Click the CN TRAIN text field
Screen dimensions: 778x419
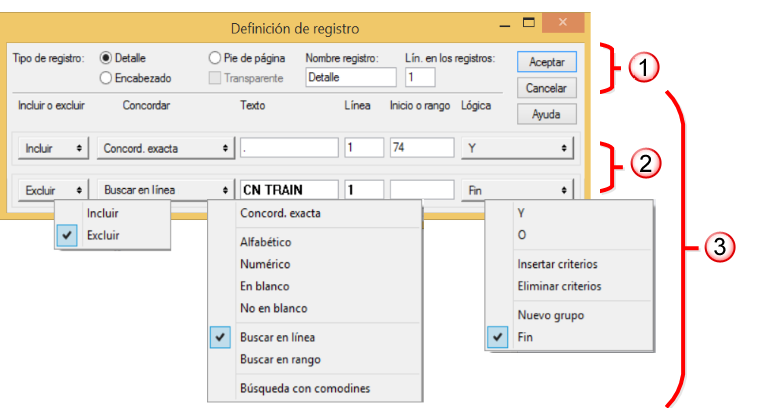pos(289,188)
